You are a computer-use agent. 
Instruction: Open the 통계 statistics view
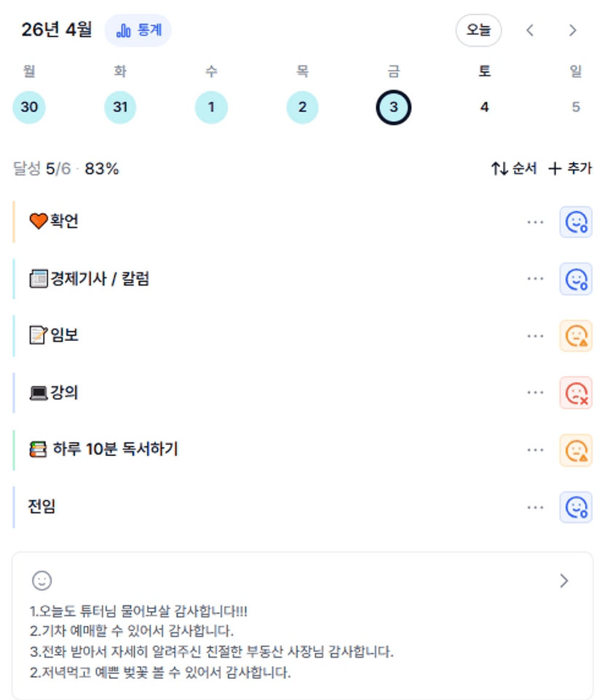pyautogui.click(x=138, y=31)
